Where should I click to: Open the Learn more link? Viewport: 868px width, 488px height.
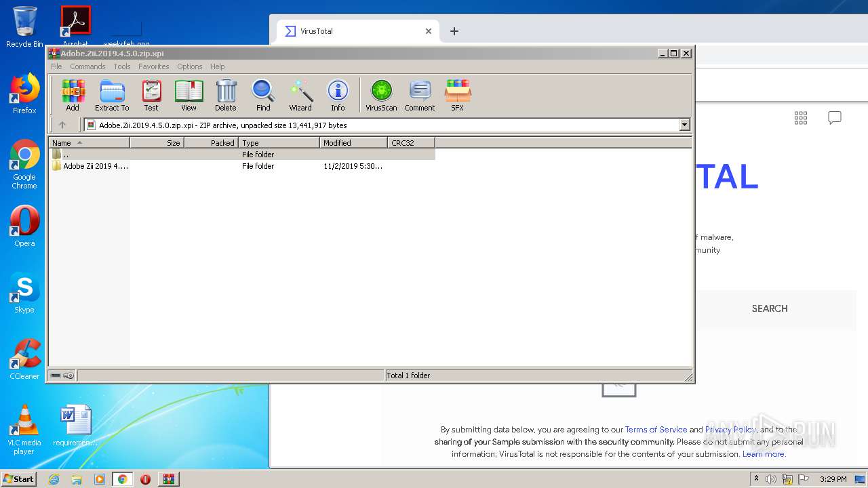pos(764,454)
